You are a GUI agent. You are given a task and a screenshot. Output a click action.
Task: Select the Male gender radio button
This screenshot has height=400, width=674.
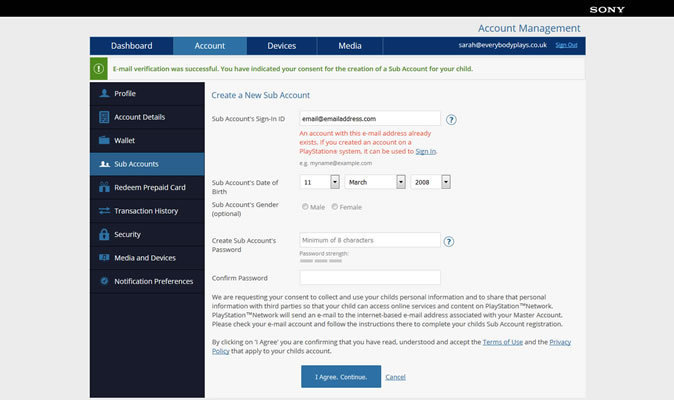[x=306, y=207]
